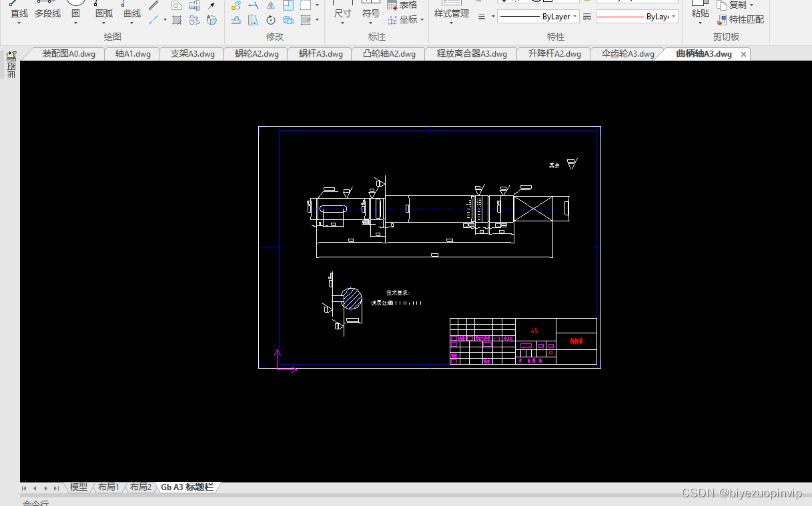The image size is (812, 506).
Task: Expand the 圆弧 dropdown arrow
Action: 104,23
